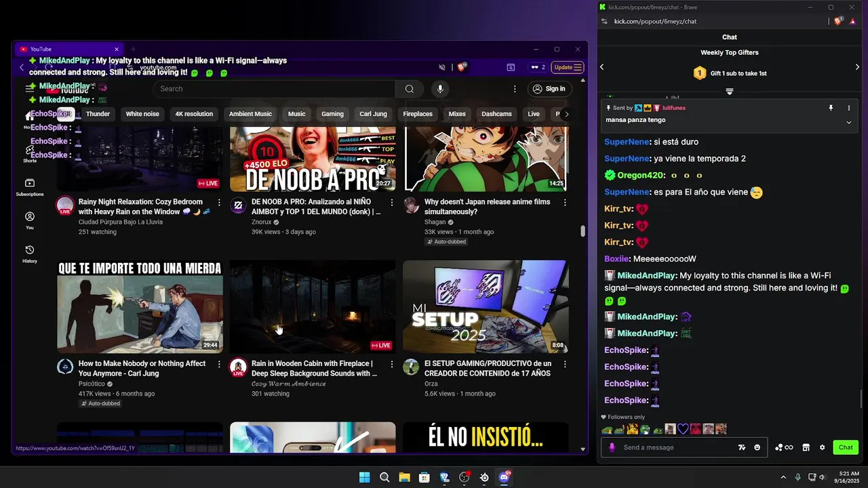Open the voice input microphone in Kick chat

point(612,447)
